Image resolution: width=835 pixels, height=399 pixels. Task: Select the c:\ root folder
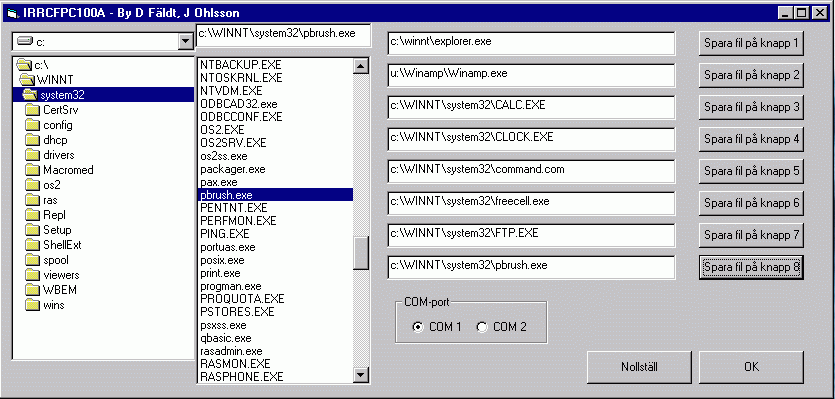coord(103,65)
